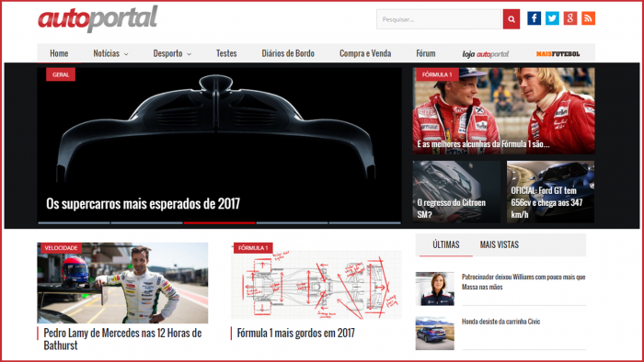Open the Testes menu item
644x362 pixels.
[x=226, y=53]
